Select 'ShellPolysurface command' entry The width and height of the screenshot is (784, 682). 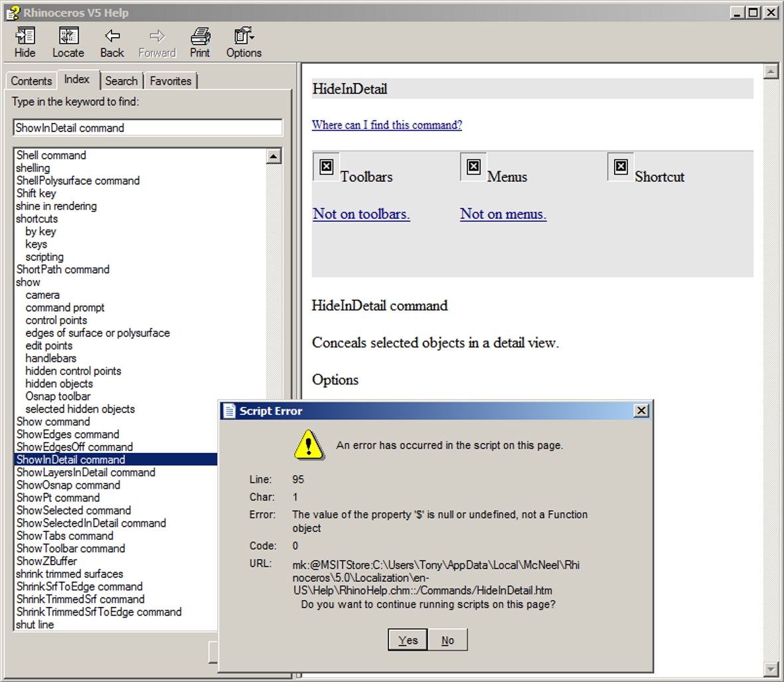pos(78,181)
